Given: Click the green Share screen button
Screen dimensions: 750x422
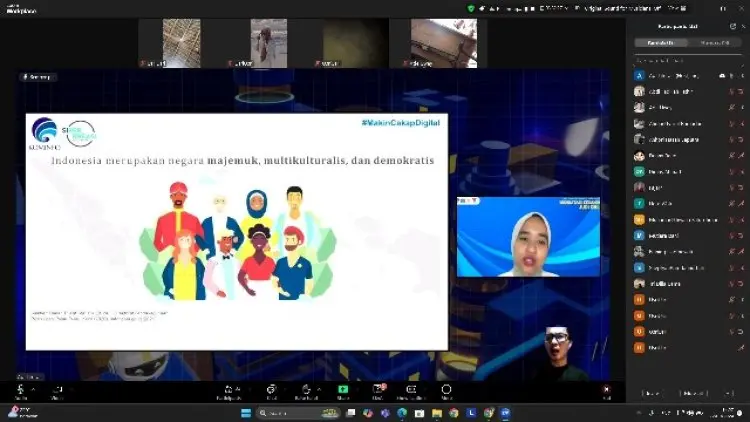Looking at the screenshot, I should click(x=343, y=391).
